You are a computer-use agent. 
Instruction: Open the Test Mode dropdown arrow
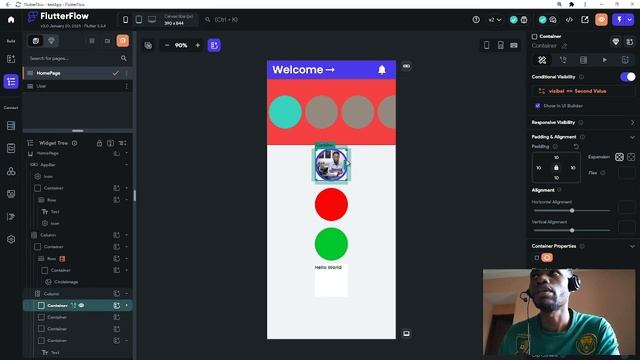pos(630,20)
